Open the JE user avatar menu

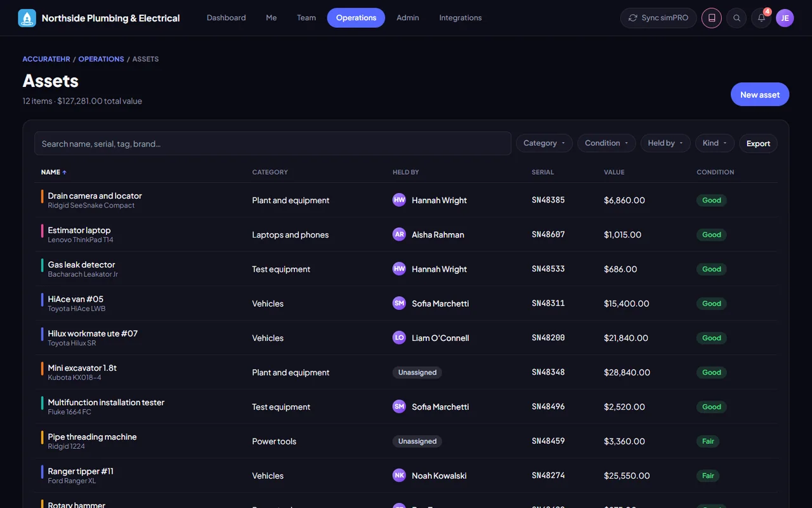click(x=785, y=18)
